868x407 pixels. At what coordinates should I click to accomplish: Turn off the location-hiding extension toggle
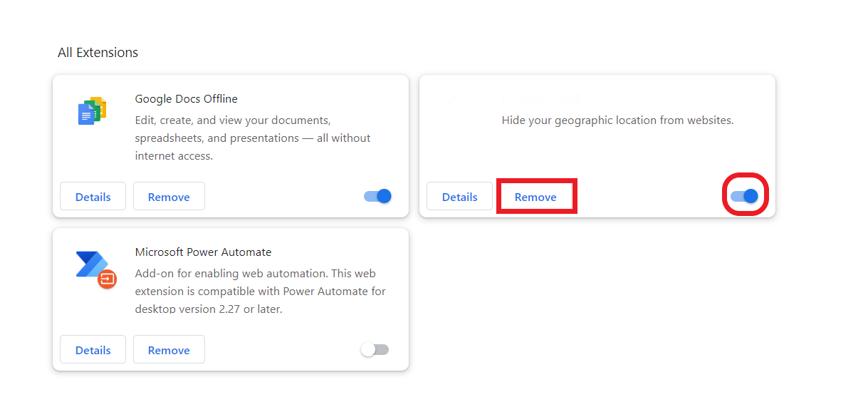745,196
